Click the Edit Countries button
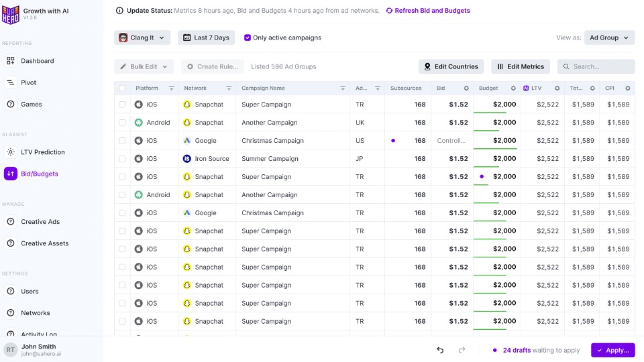The width and height of the screenshot is (644, 362). [x=451, y=66]
